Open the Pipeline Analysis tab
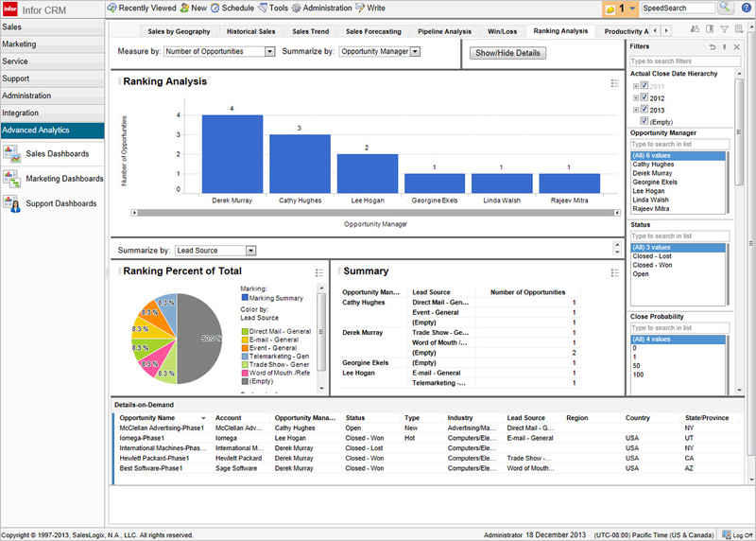 point(443,31)
